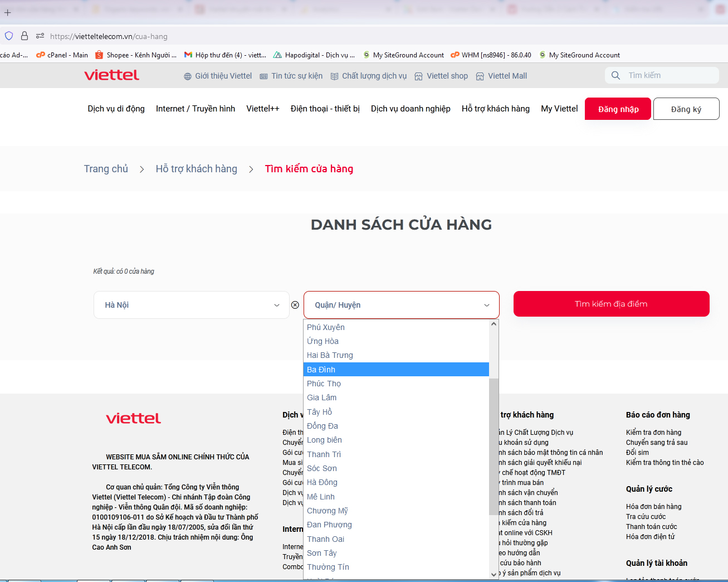Open Kiểm tra đơn hàng footer link
The image size is (728, 582).
point(653,433)
